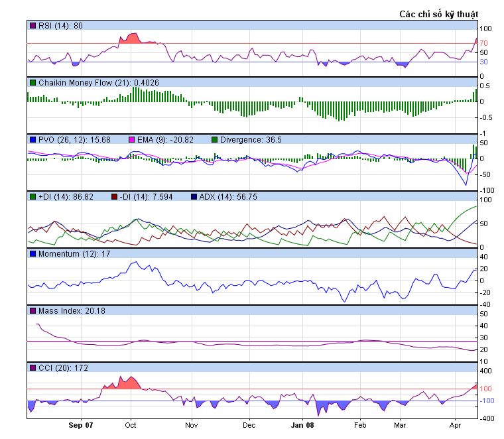The width and height of the screenshot is (504, 439).
Task: Click the chart title 'Các chỉ số kỹ thuật'
Action: (438, 14)
